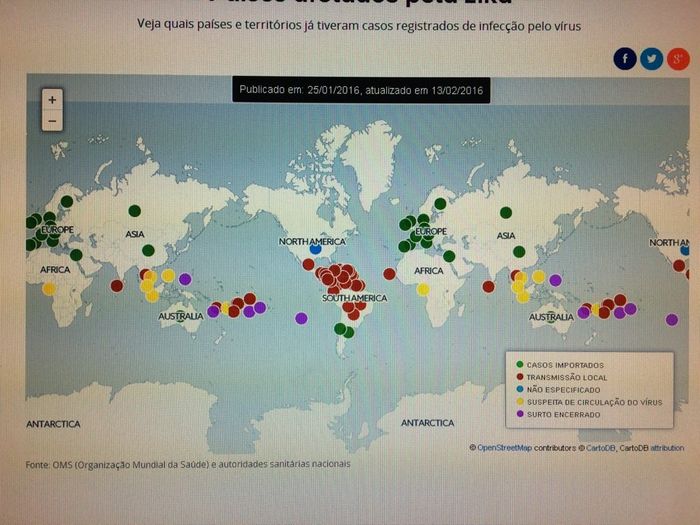The width and height of the screenshot is (700, 525).
Task: Click the SOUTH AMERICA map label
Action: (354, 299)
